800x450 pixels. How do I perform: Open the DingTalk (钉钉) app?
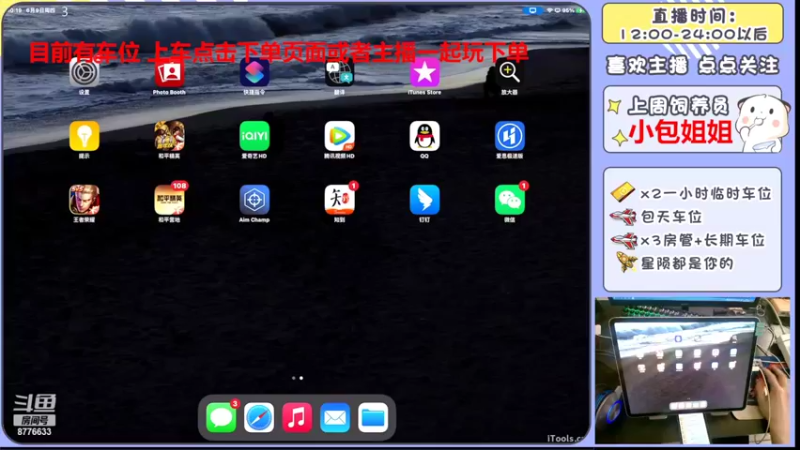click(x=424, y=200)
